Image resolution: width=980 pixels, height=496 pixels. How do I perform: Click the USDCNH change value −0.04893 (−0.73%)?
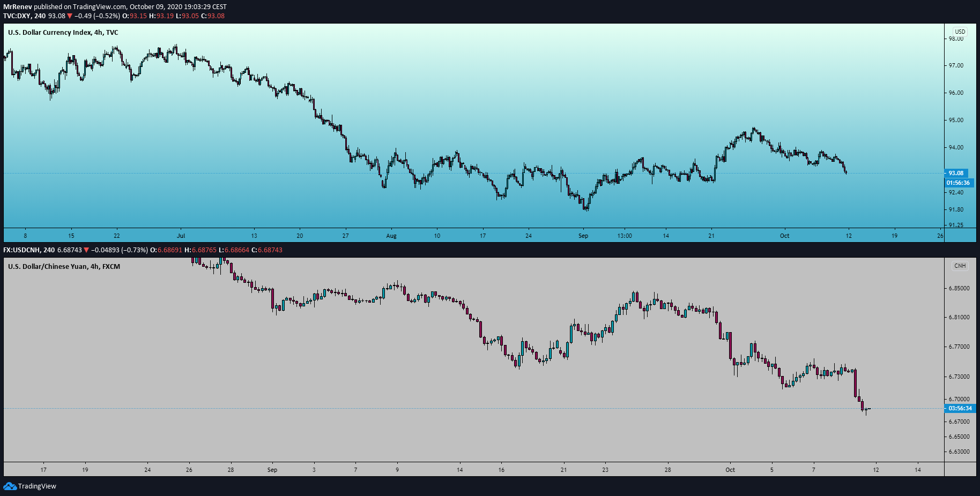pos(120,250)
